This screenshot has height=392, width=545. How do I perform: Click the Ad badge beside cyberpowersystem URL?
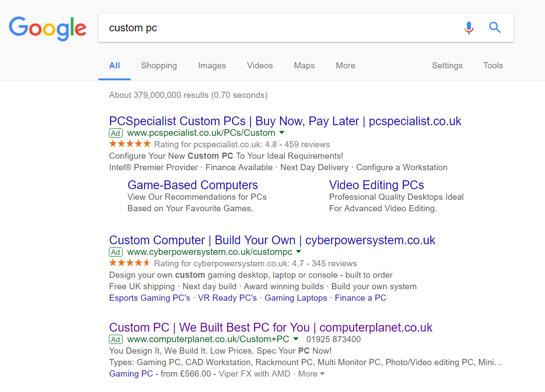(116, 252)
